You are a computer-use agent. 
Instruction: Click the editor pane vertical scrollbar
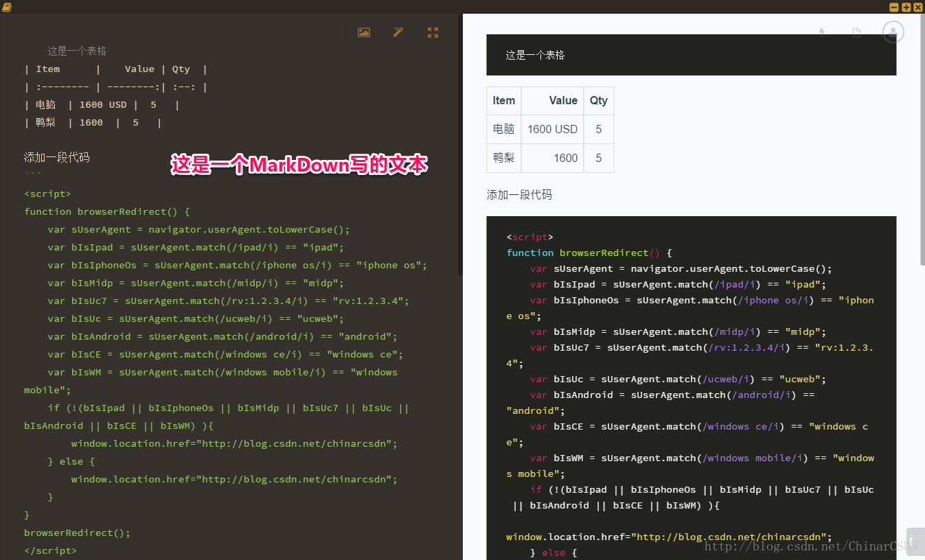[x=460, y=144]
